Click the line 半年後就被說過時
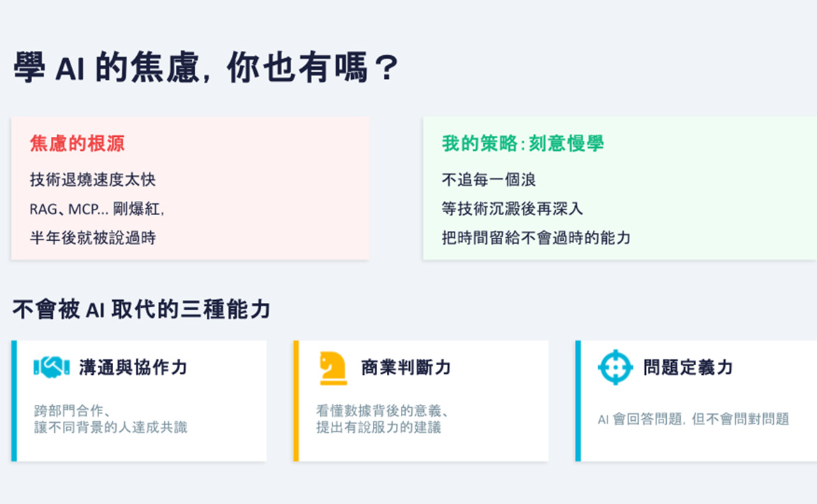Viewport: 817px width, 504px height. pos(93,238)
